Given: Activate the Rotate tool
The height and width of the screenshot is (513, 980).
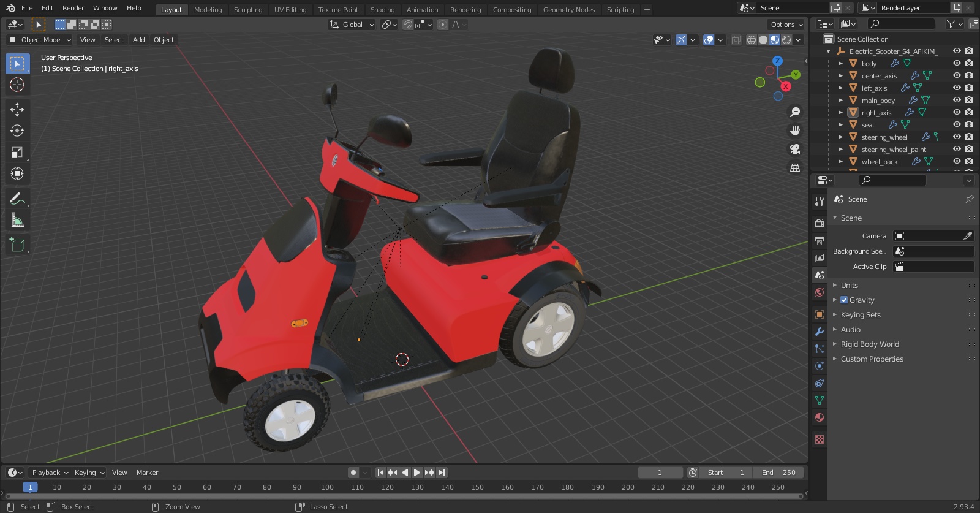Looking at the screenshot, I should click(17, 131).
